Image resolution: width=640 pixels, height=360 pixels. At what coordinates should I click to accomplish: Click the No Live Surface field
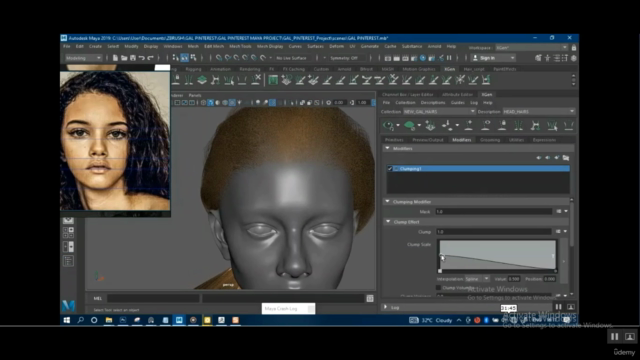(x=292, y=58)
